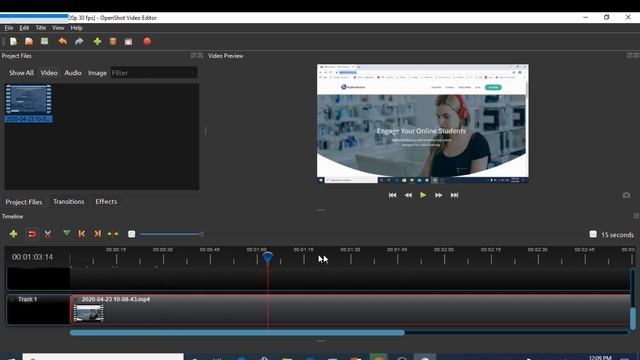Switch to the Effects tab
640x360 pixels.
(106, 202)
